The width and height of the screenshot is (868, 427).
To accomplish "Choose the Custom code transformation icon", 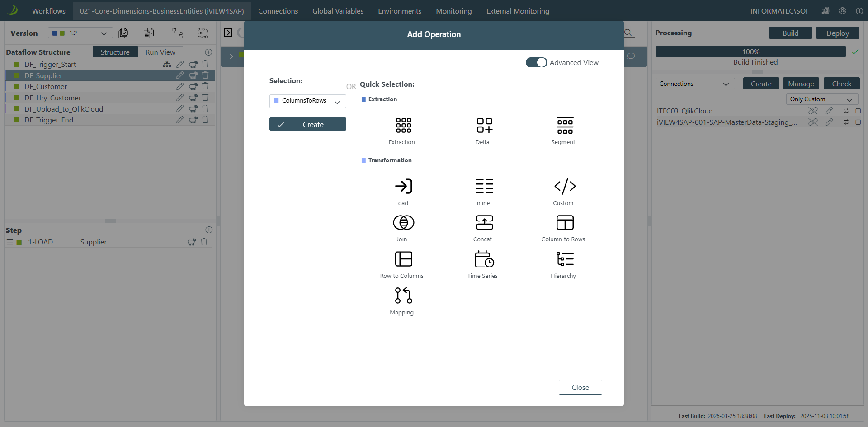I will [x=564, y=186].
